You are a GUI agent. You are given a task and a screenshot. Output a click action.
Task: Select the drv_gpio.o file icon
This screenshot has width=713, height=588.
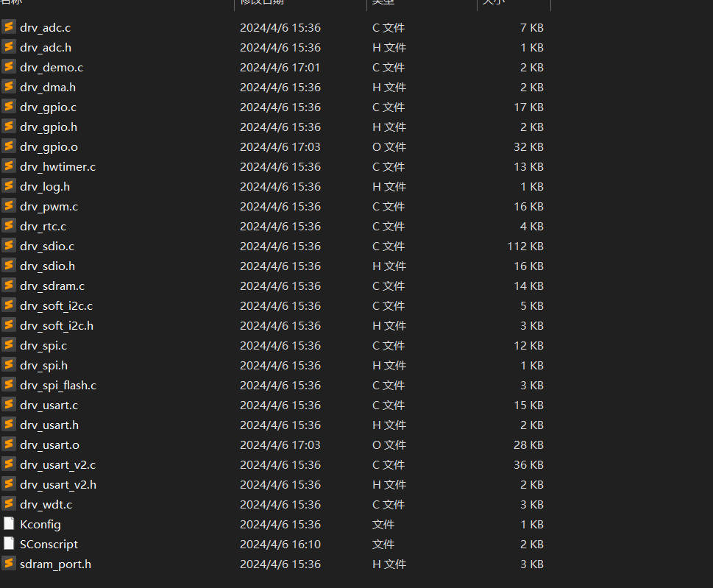pos(9,146)
